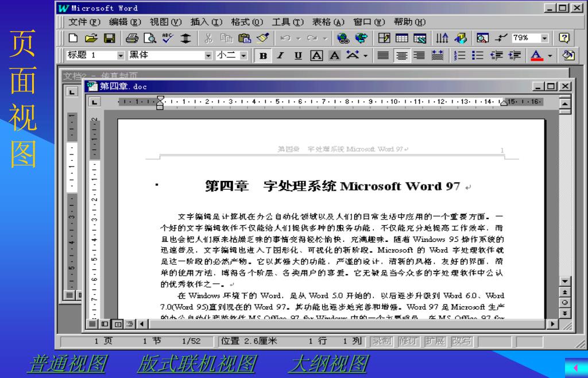The width and height of the screenshot is (588, 378).
Task: Paste from clipboard
Action: tap(245, 38)
